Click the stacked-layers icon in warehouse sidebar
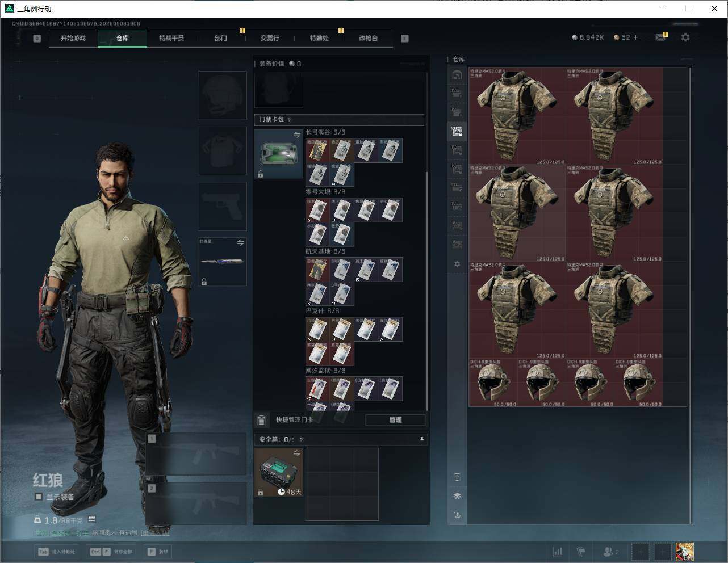Image resolution: width=728 pixels, height=563 pixels. [x=457, y=496]
